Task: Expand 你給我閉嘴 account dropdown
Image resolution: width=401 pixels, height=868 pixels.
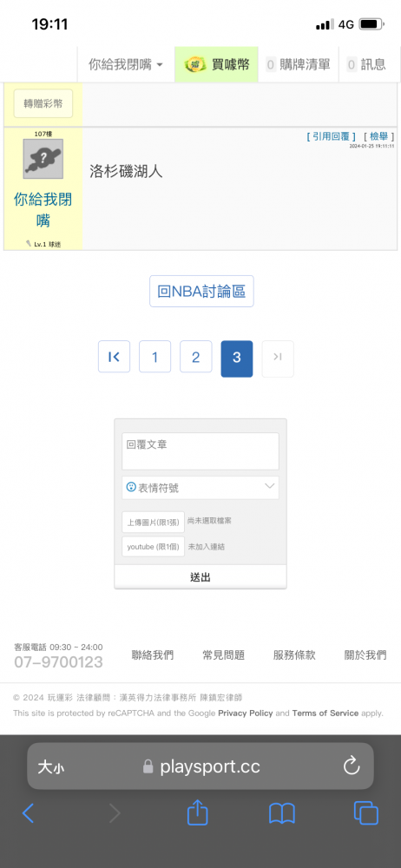Action: coord(126,64)
